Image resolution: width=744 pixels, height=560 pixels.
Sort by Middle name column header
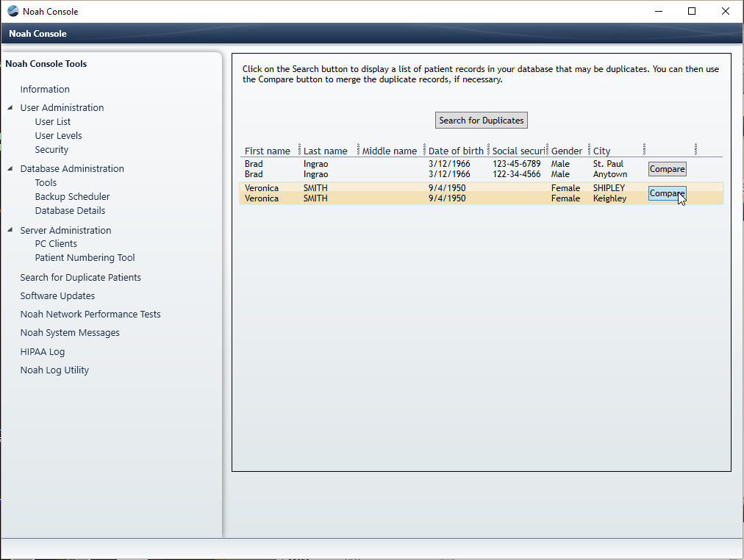(389, 151)
